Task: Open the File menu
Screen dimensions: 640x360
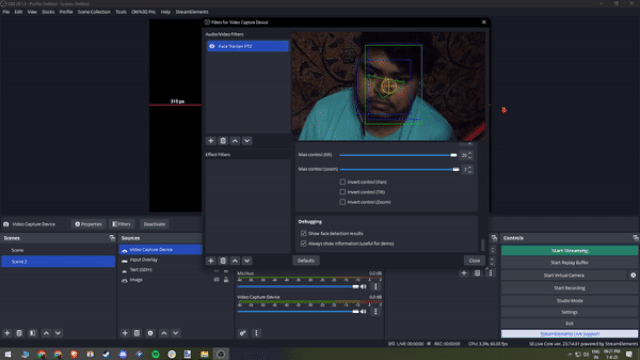Action: coord(6,12)
